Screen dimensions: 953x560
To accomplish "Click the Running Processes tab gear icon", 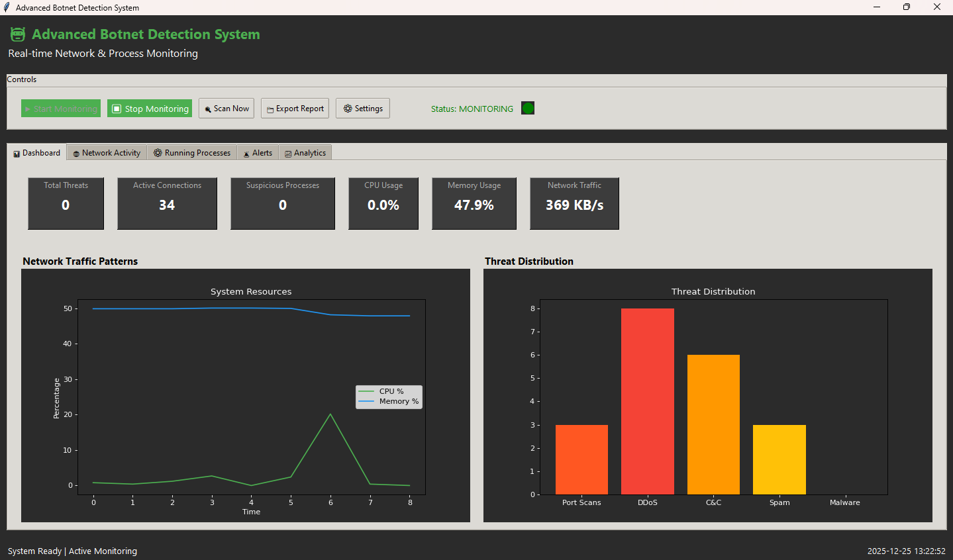I will 158,153.
